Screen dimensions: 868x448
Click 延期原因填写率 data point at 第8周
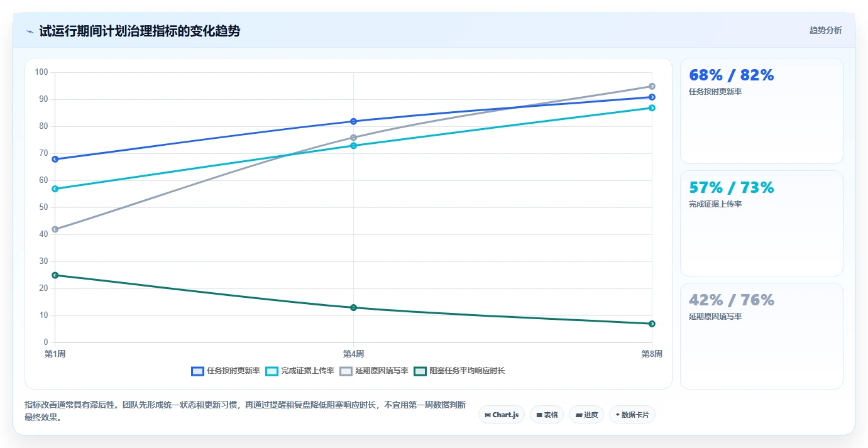pos(652,86)
